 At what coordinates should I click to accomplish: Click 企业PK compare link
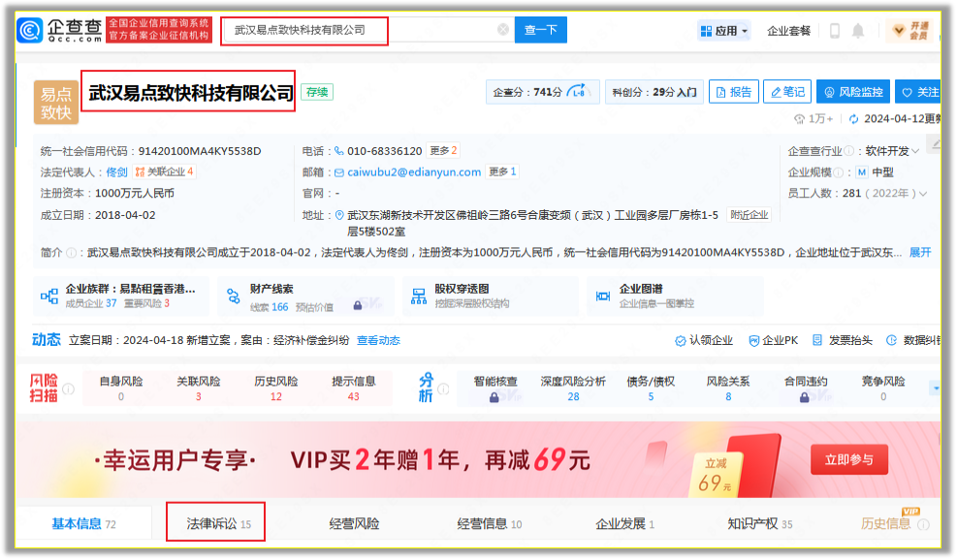point(774,340)
